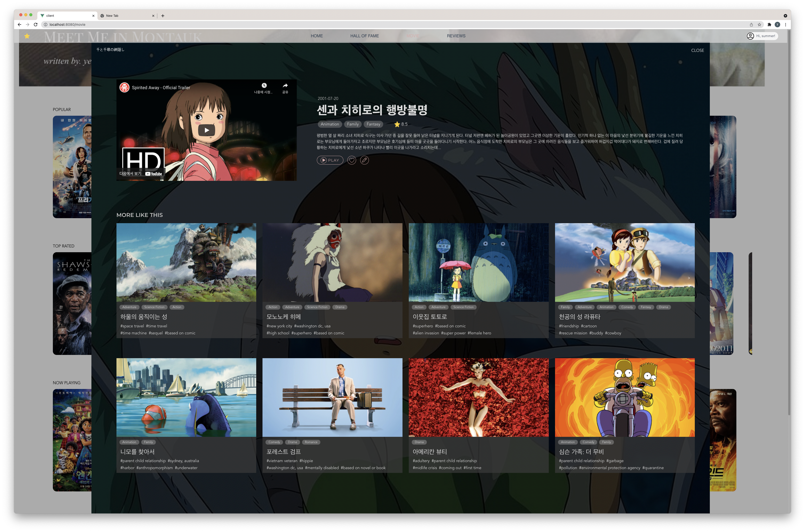
Task: Click the Shawshank poster behind the modal
Action: pyautogui.click(x=72, y=303)
